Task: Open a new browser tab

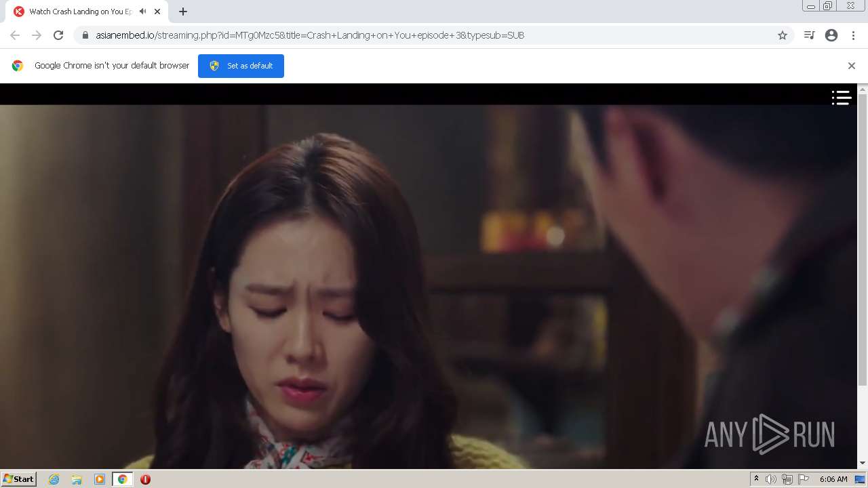Action: 183,12
